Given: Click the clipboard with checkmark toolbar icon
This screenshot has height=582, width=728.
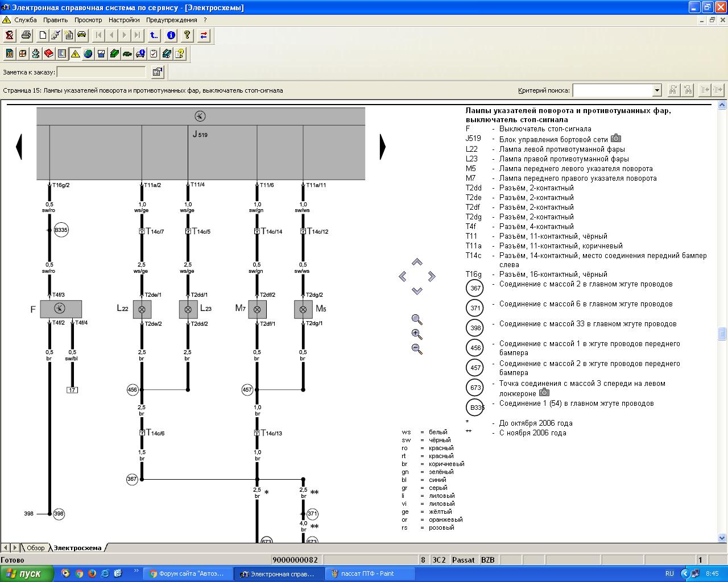Looking at the screenshot, I should (154, 54).
